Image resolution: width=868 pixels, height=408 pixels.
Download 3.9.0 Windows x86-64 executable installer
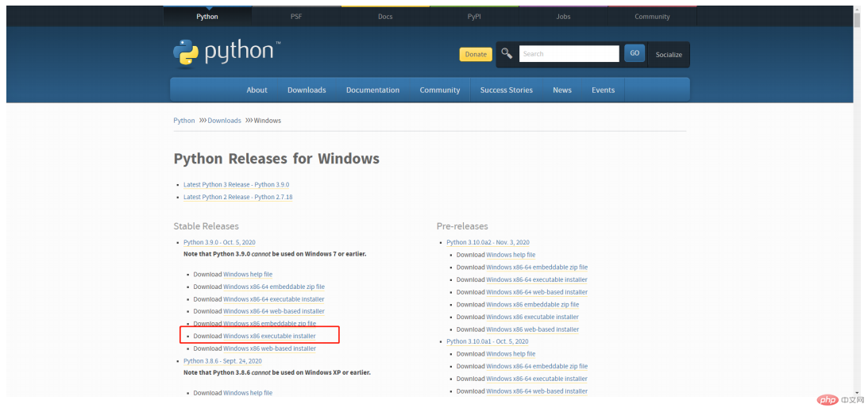273,299
